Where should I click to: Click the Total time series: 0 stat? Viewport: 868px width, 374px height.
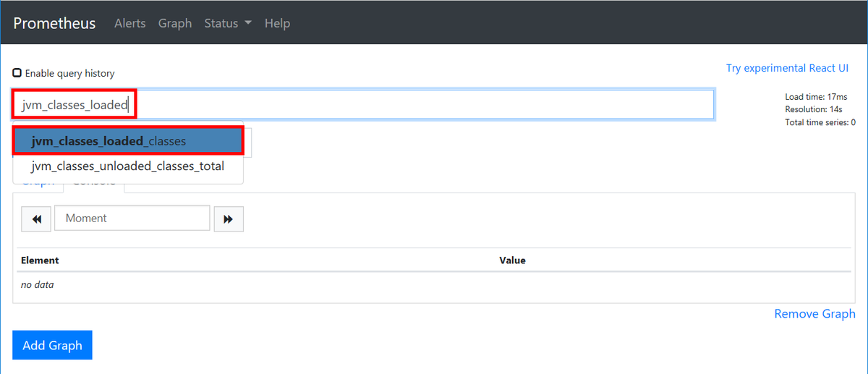tap(820, 122)
